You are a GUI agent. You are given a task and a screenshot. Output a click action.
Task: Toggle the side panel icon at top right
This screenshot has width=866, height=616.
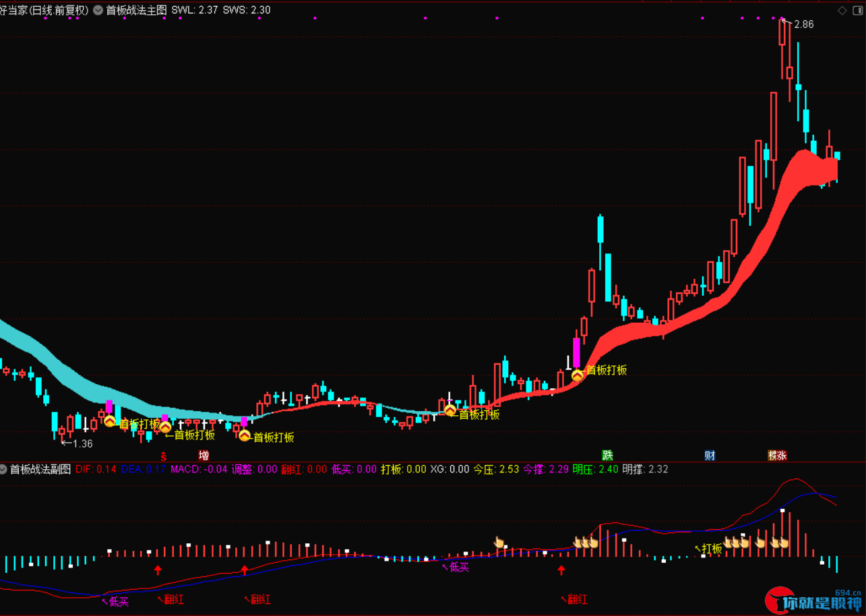click(x=859, y=11)
